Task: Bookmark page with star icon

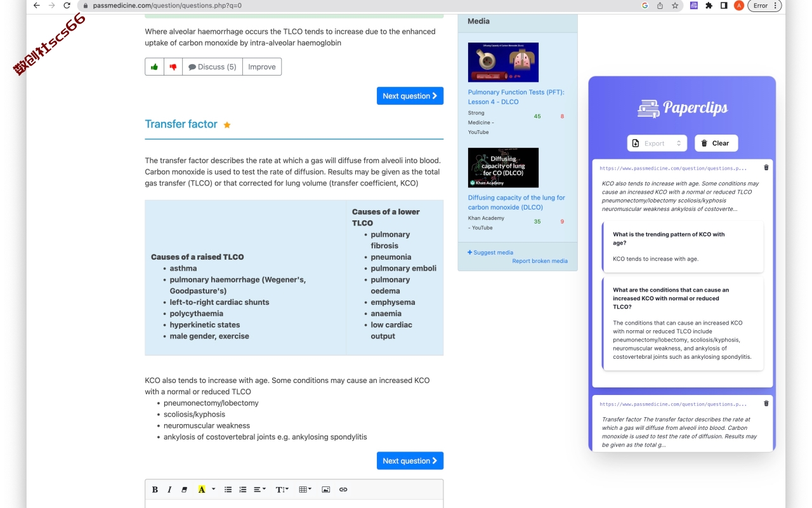Action: [x=675, y=6]
